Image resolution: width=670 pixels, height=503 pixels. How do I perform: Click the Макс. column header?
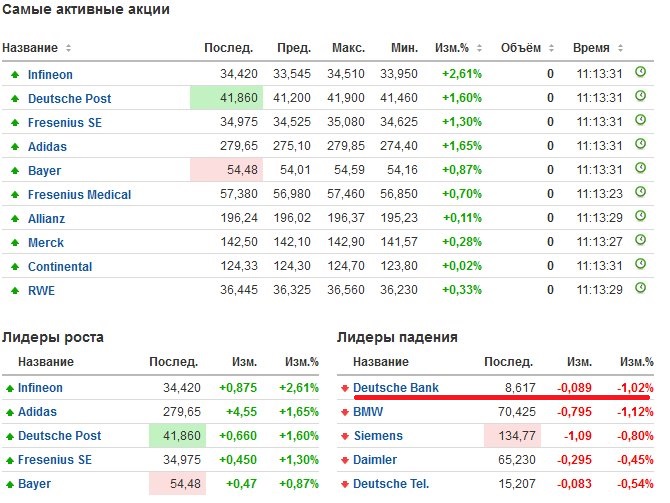coord(348,48)
